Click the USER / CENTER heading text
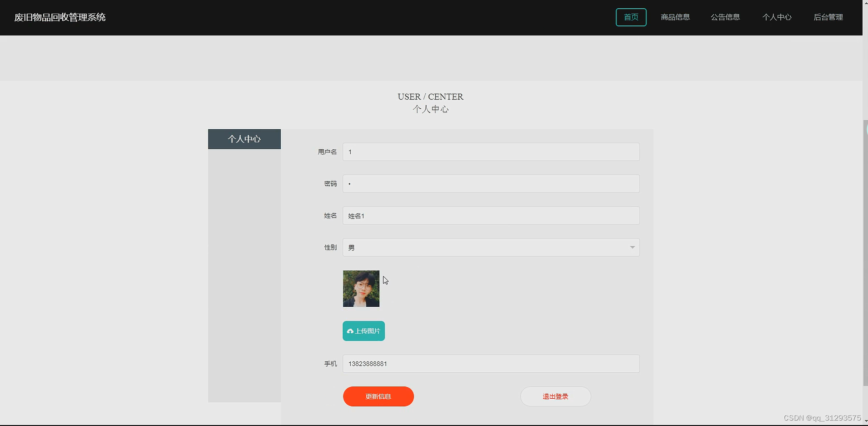This screenshot has width=868, height=426. tap(430, 96)
